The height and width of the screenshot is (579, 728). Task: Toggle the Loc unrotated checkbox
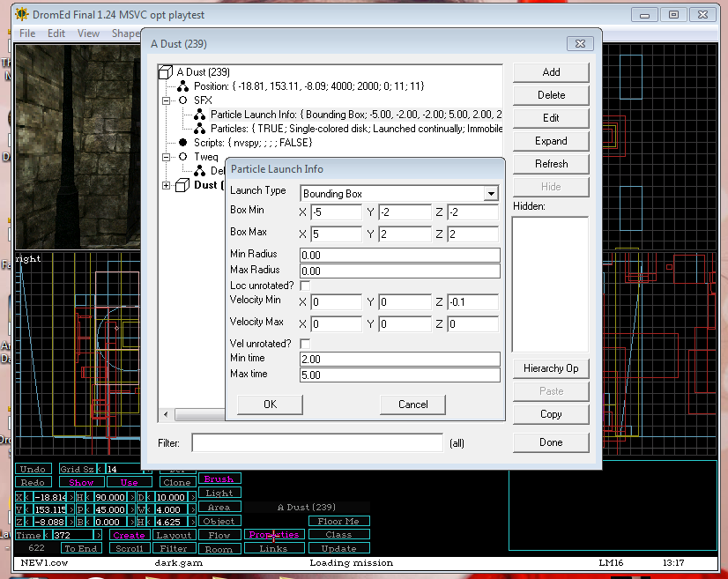click(x=305, y=286)
